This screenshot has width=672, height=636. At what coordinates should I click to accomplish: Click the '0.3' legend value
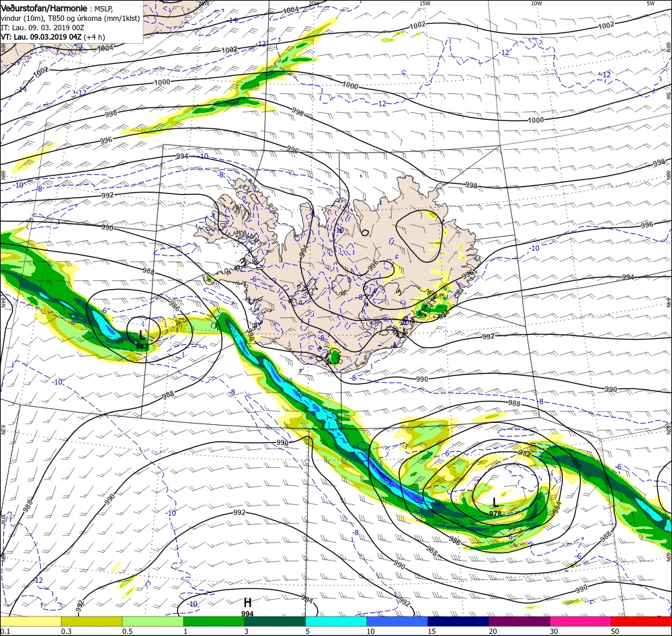(67, 631)
